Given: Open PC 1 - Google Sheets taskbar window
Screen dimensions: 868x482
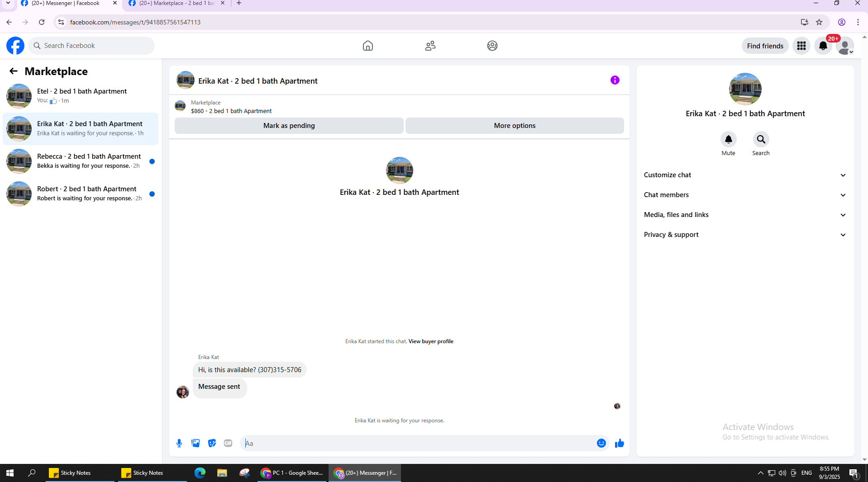Looking at the screenshot, I should [x=292, y=473].
